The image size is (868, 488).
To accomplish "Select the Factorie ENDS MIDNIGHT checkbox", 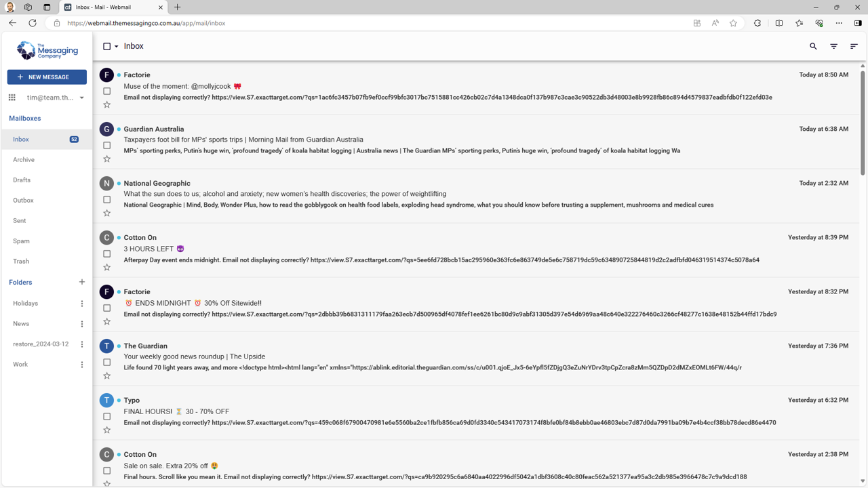I will point(106,308).
